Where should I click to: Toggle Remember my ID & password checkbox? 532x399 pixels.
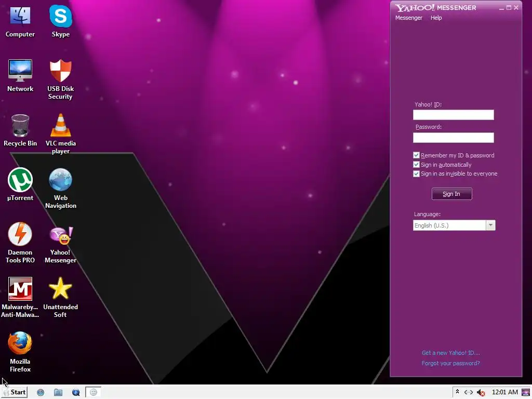click(416, 155)
